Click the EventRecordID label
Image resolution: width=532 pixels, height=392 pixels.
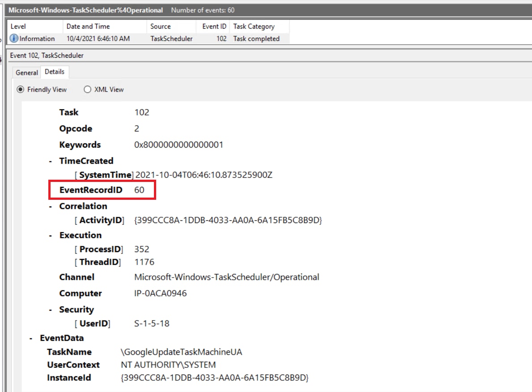[x=91, y=190]
